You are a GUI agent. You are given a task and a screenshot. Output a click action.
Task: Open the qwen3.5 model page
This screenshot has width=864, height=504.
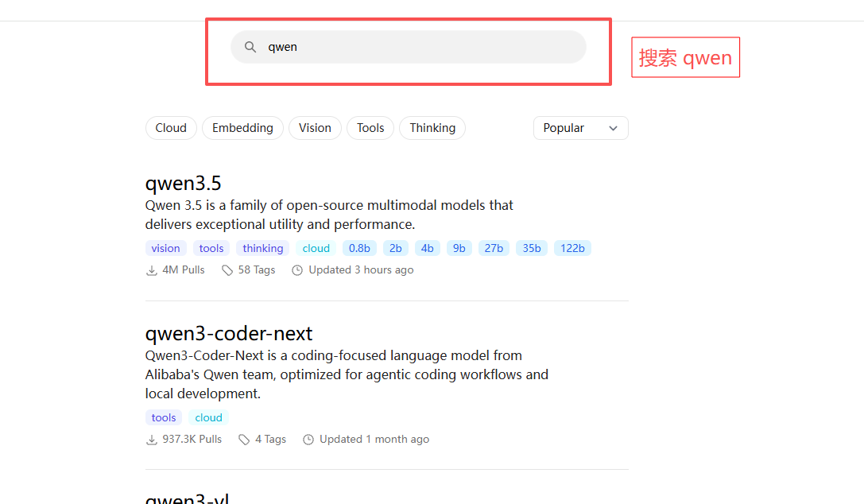click(183, 183)
